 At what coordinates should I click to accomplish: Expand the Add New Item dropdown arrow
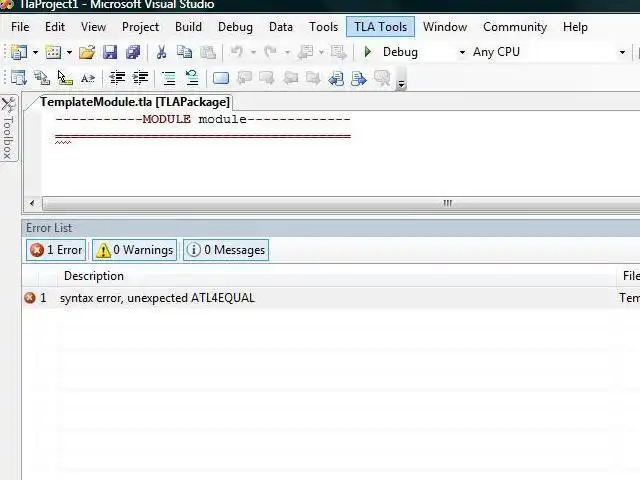point(69,52)
